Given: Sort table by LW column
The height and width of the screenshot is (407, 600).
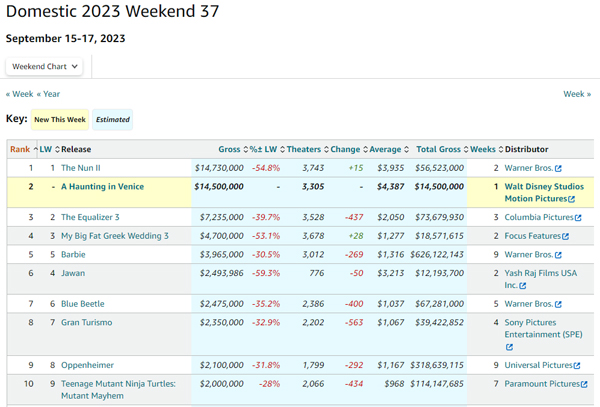Looking at the screenshot, I should coord(49,149).
